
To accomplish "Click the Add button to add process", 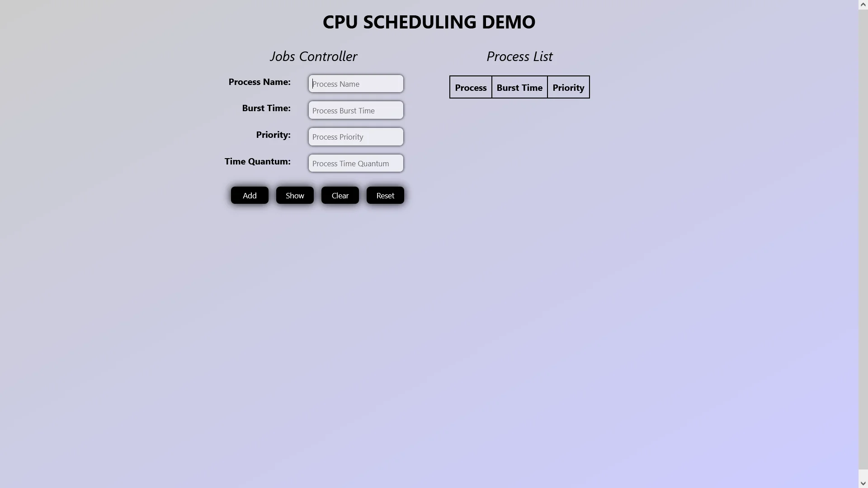I will pyautogui.click(x=249, y=195).
